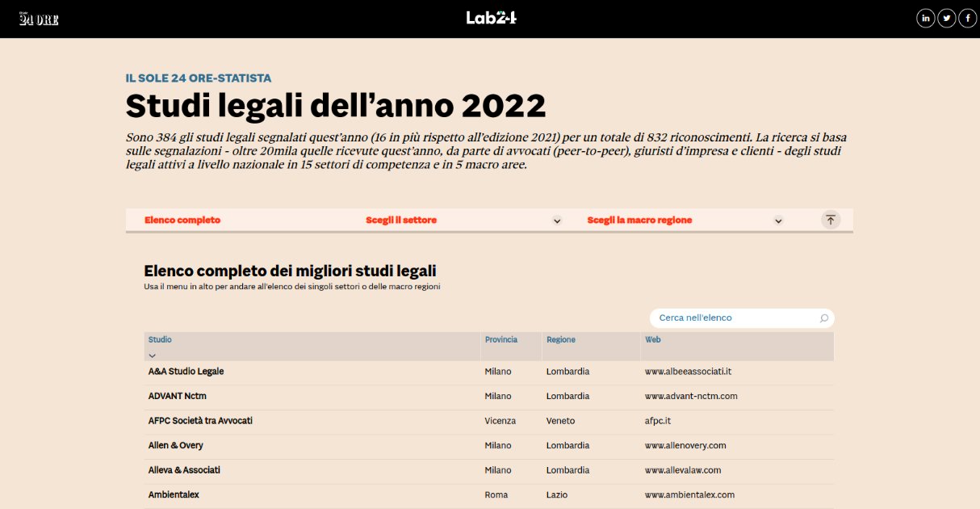
Task: Select the Elenco completo menu item
Action: click(182, 221)
